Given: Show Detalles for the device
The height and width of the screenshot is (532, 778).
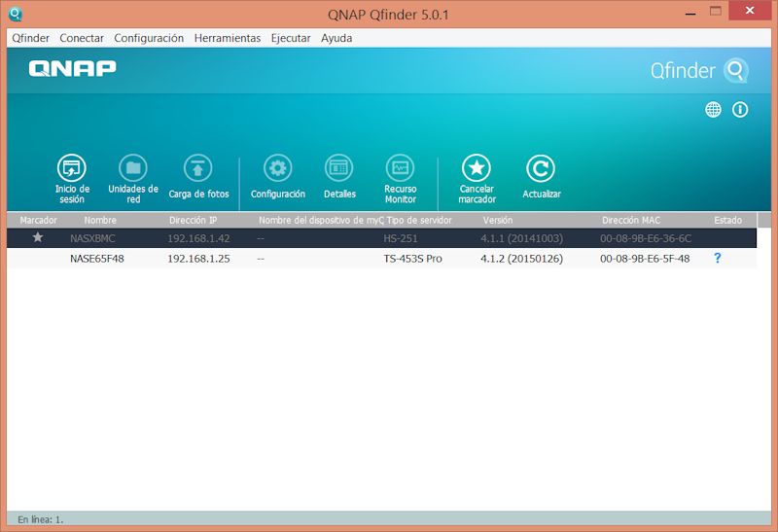Looking at the screenshot, I should click(339, 168).
